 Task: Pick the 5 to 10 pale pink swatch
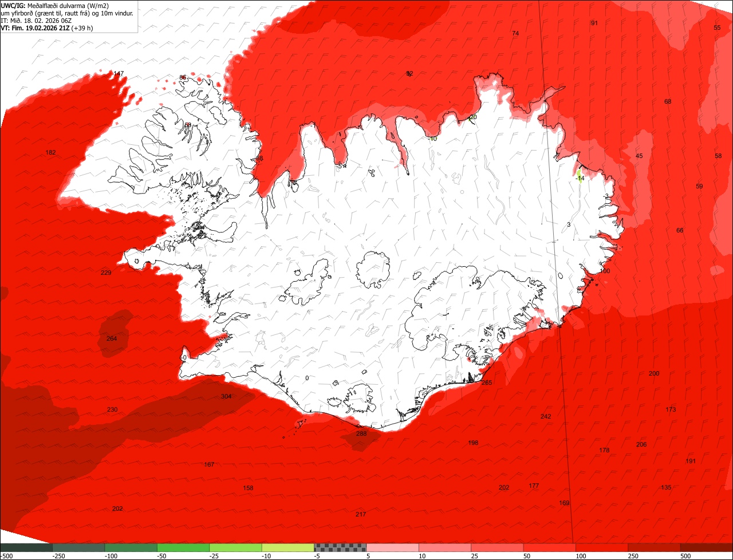coord(392,547)
